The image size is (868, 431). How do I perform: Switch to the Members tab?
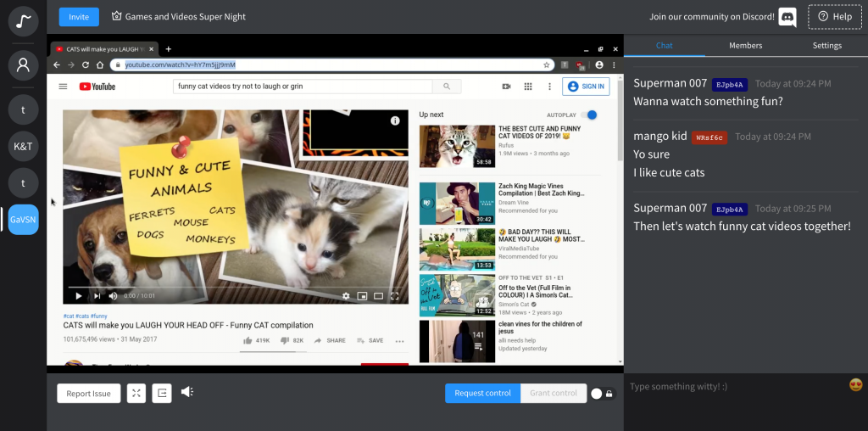[x=745, y=46]
